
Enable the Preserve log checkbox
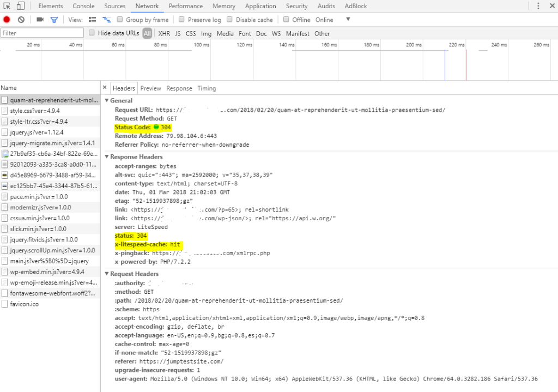183,20
